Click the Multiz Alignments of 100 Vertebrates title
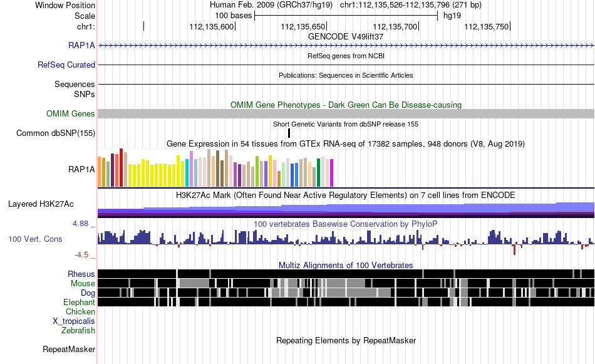Screen dimensions: 595x364 (x=346, y=265)
